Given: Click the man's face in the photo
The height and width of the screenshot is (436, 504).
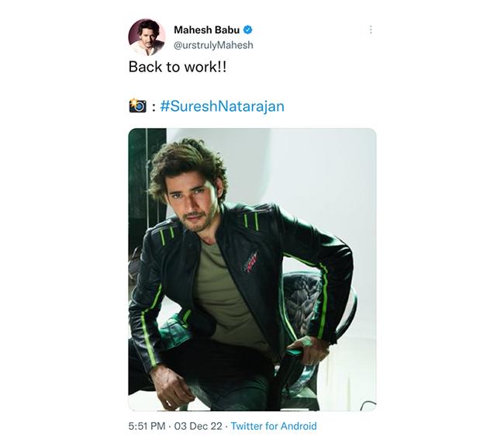Looking at the screenshot, I should [x=190, y=202].
